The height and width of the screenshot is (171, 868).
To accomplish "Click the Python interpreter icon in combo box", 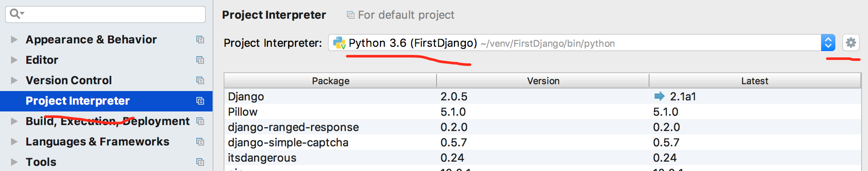I will coord(339,43).
